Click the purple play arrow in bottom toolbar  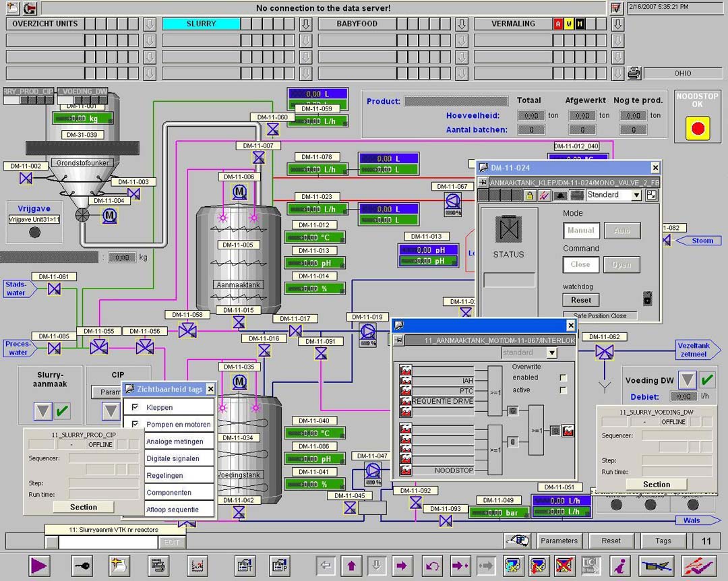click(x=39, y=565)
